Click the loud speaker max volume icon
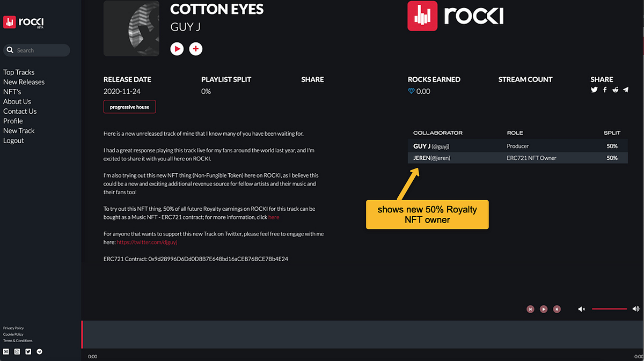The height and width of the screenshot is (361, 644). click(x=636, y=309)
